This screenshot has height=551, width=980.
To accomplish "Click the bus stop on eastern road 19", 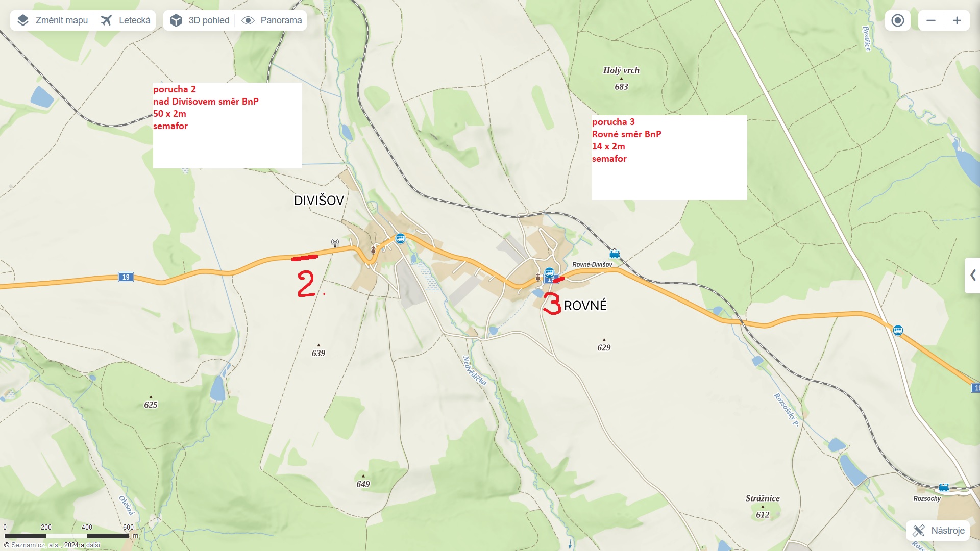I will click(898, 330).
